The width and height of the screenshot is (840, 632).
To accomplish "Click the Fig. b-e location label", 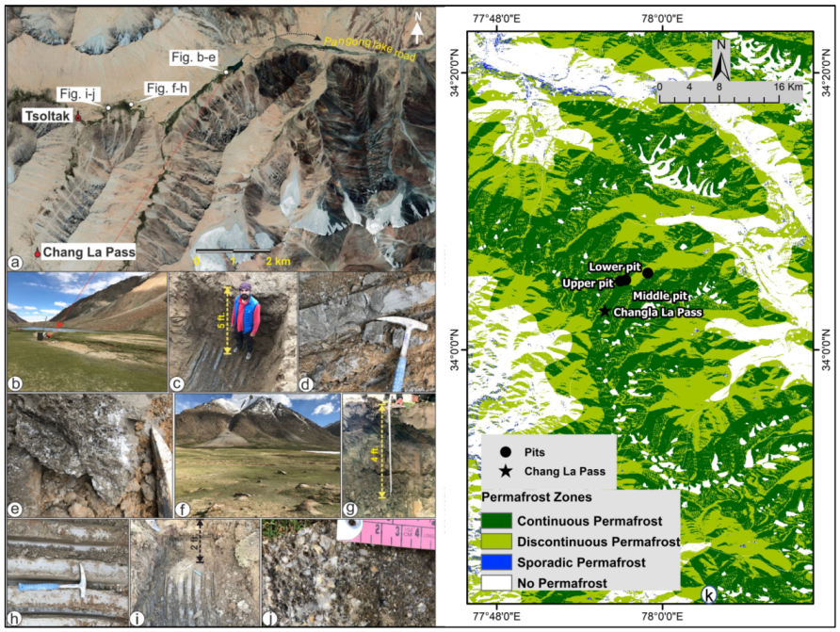I will [x=193, y=57].
